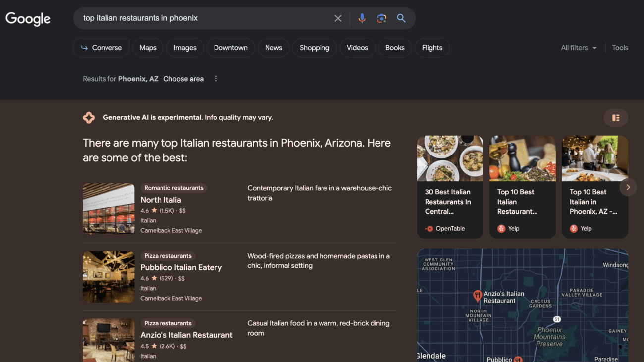Open the Pubblico Italian Eatery listing title

181,267
